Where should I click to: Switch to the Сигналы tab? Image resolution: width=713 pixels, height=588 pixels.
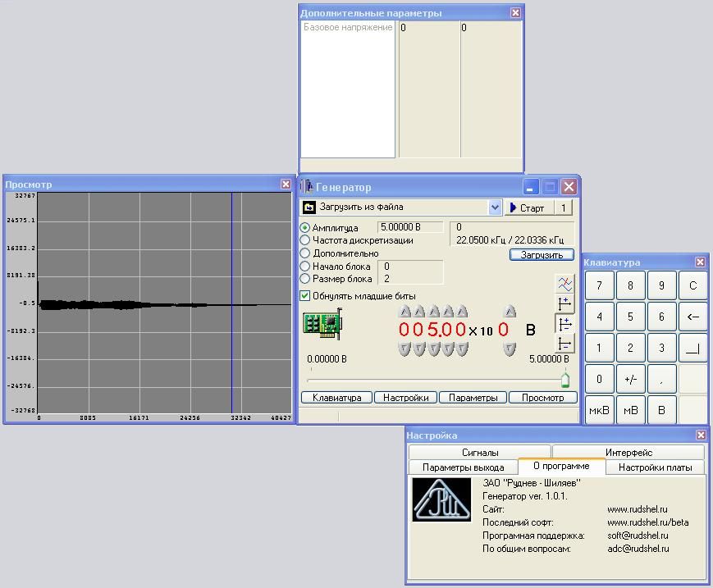coord(479,453)
